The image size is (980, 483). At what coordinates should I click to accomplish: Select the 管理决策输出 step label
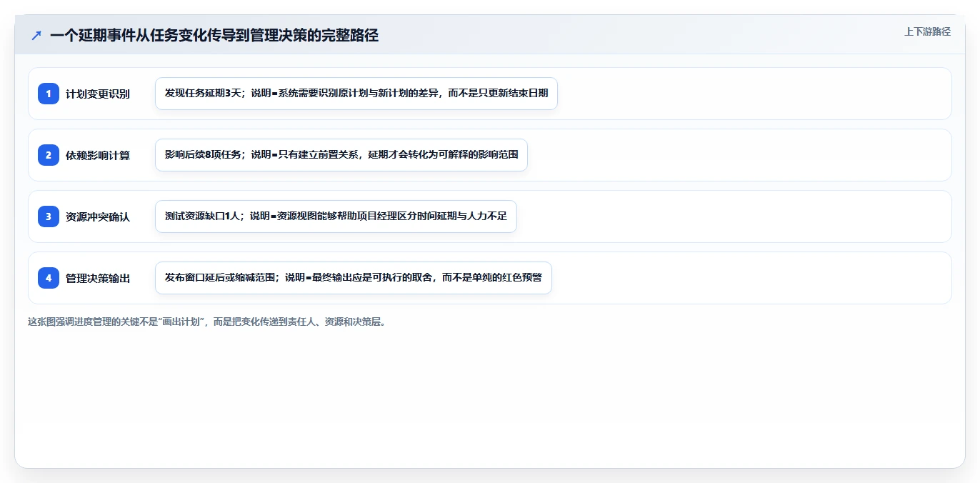[x=98, y=278]
